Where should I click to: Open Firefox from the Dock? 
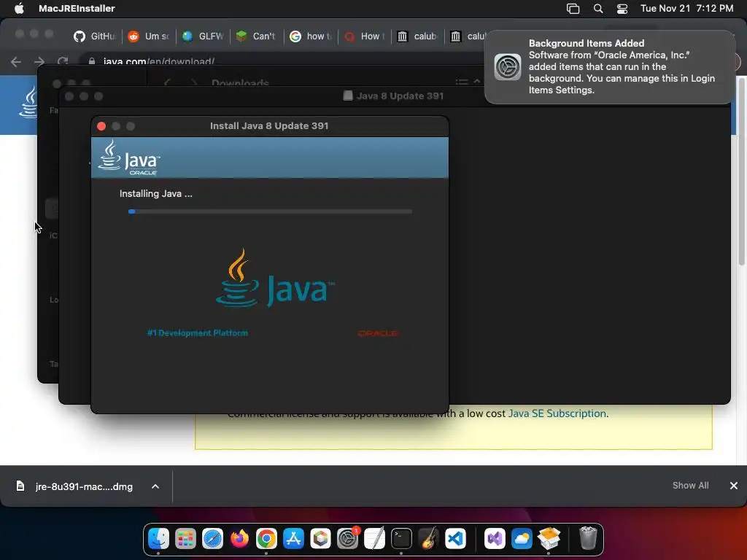(x=239, y=539)
